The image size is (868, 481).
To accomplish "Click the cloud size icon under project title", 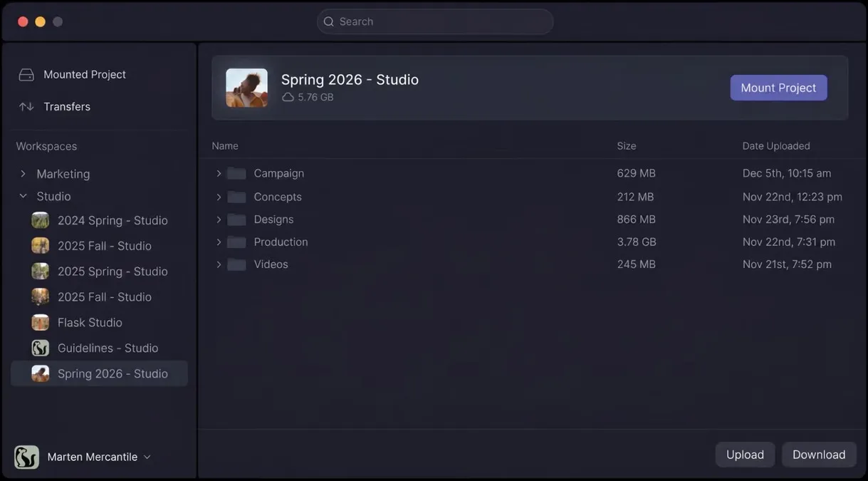I will pos(288,97).
